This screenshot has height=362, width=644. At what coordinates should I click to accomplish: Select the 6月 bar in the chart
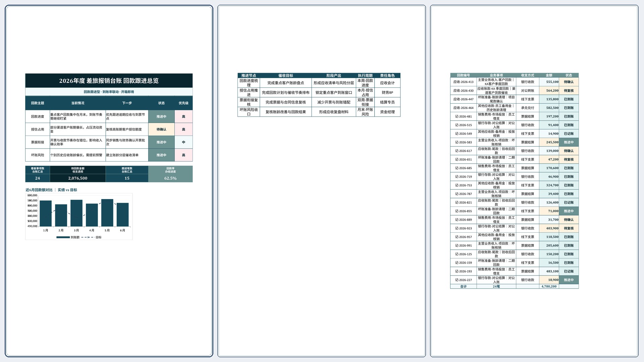122,215
